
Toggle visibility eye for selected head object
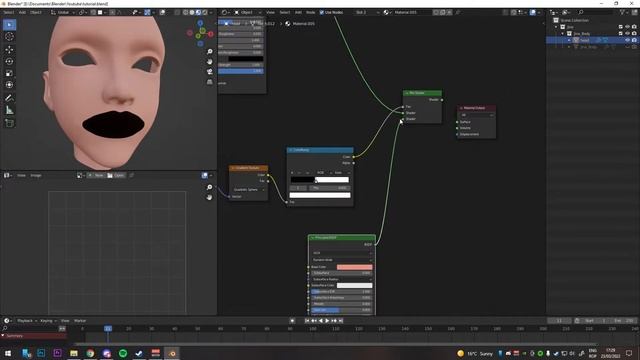coord(627,40)
